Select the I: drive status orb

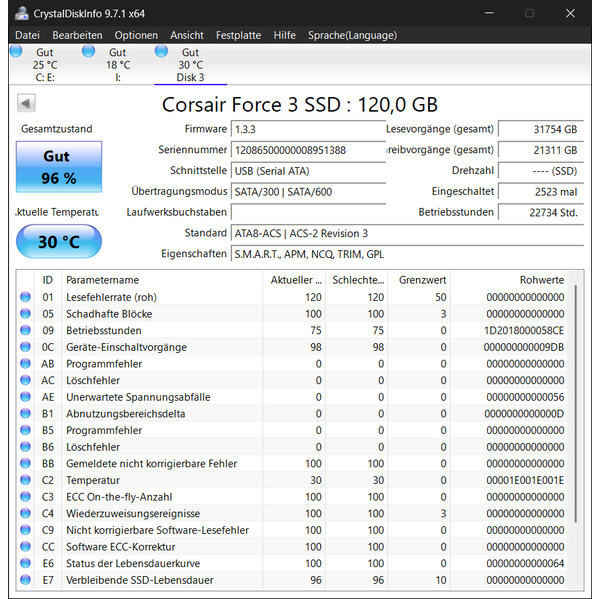coord(88,51)
